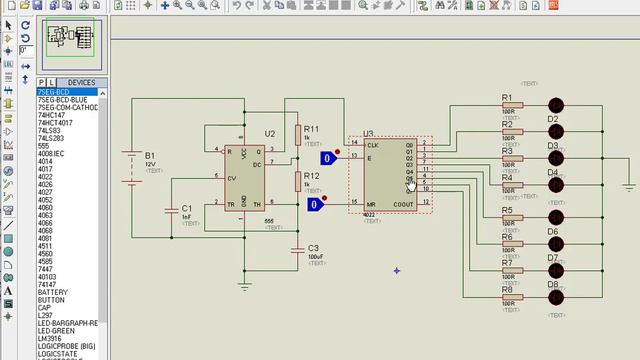Select the Voltage Probe Mode tool
Image resolution: width=640 pixels, height=360 pixels.
pyautogui.click(x=8, y=184)
